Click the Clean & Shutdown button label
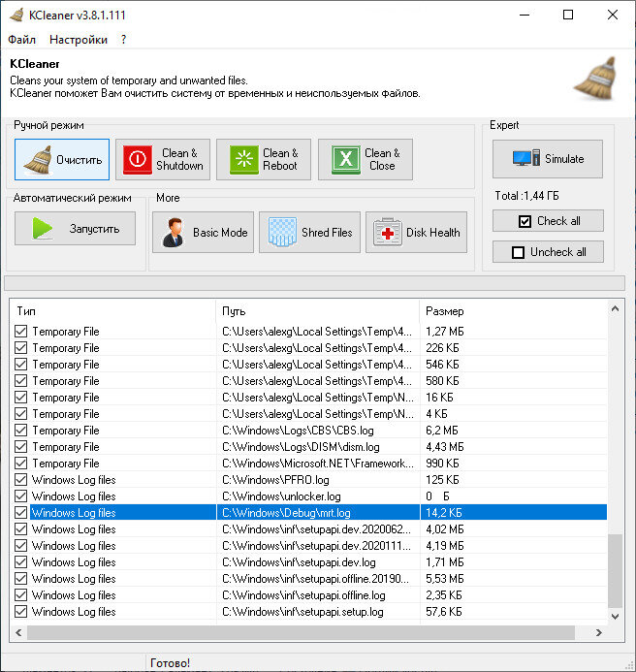The height and width of the screenshot is (672, 636). (x=179, y=159)
